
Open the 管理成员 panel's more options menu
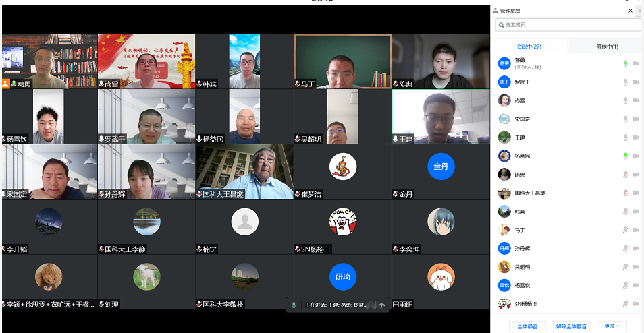(624, 11)
